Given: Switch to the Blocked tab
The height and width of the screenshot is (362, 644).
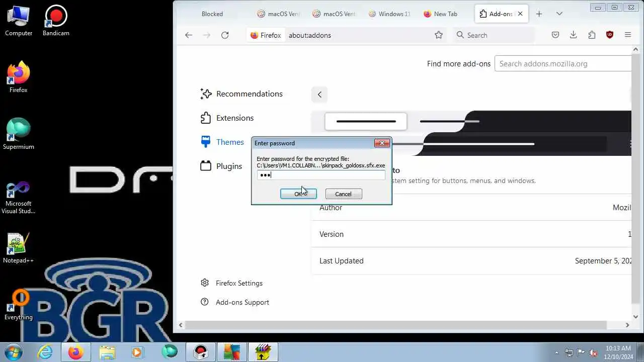Looking at the screenshot, I should click(212, 14).
